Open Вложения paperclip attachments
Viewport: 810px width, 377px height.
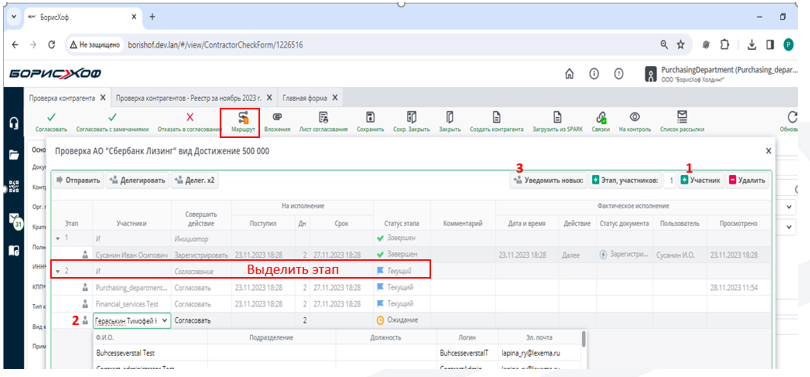click(x=277, y=117)
